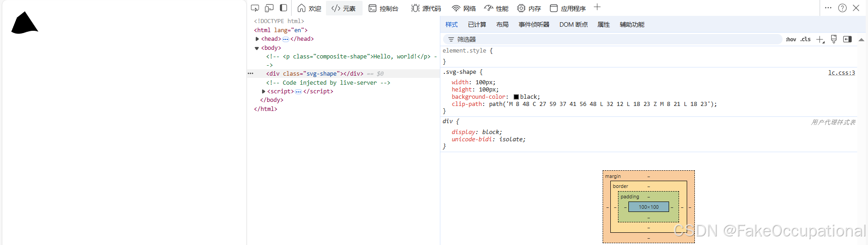Open the lc.css:3 source link
The width and height of the screenshot is (868, 245).
click(x=841, y=72)
